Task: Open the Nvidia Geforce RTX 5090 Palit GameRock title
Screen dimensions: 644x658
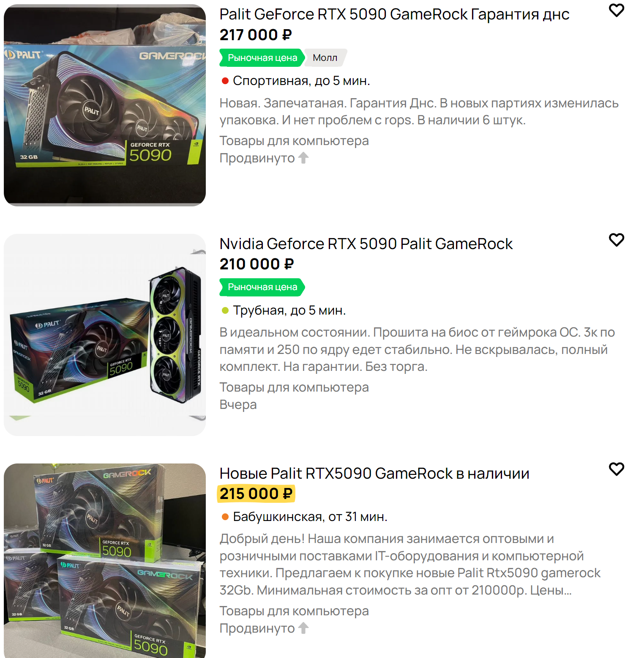Action: [x=366, y=244]
